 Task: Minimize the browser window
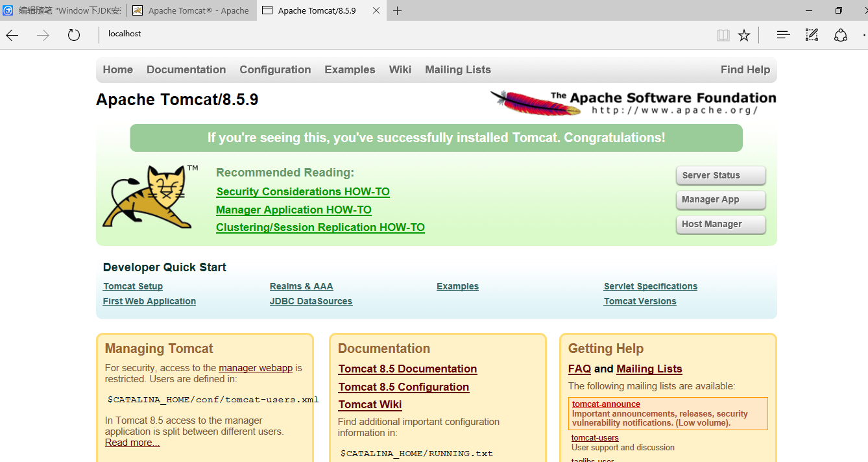point(809,10)
